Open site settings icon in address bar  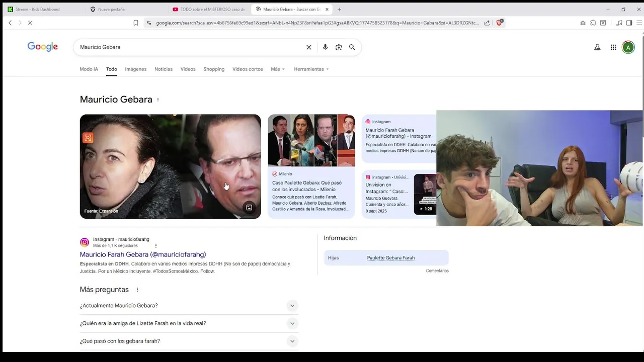(x=148, y=23)
